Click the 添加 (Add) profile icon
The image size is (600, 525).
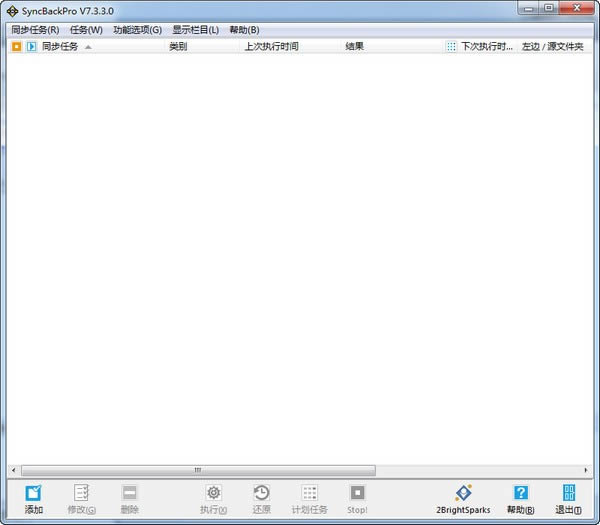coord(34,493)
